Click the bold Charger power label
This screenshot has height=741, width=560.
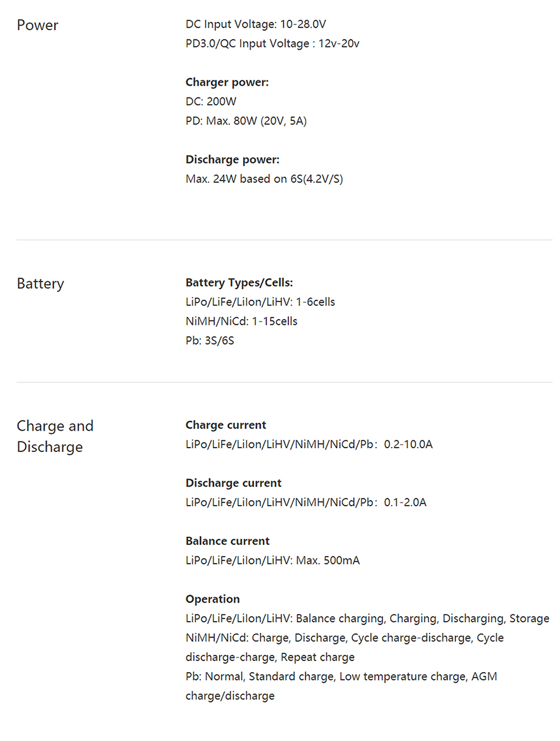point(227,82)
